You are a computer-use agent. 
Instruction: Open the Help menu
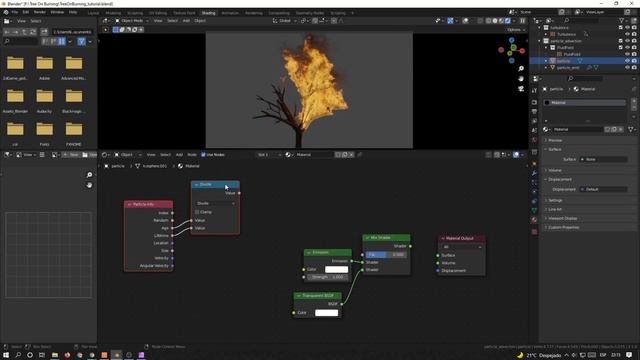73,12
